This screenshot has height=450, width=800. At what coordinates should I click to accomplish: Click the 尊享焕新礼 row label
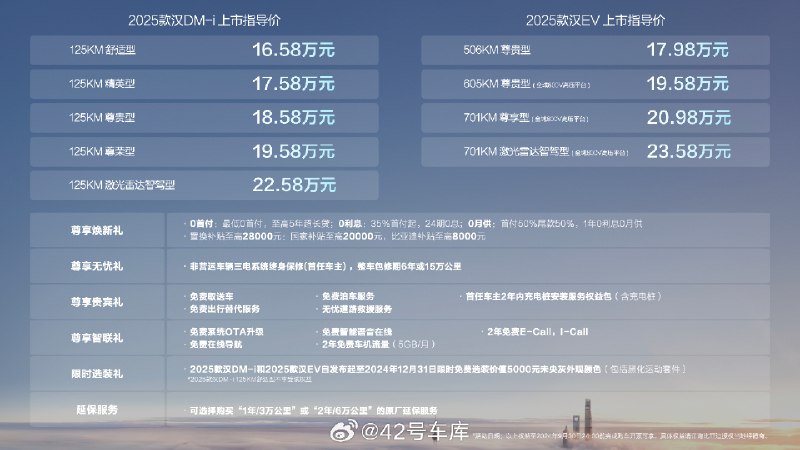pyautogui.click(x=97, y=231)
